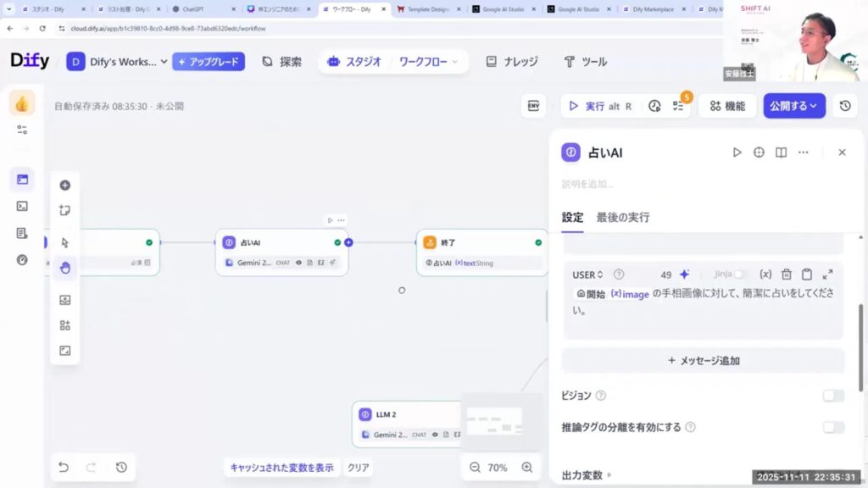Open the ENV environment variables button
This screenshot has height=488, width=868.
(x=534, y=106)
